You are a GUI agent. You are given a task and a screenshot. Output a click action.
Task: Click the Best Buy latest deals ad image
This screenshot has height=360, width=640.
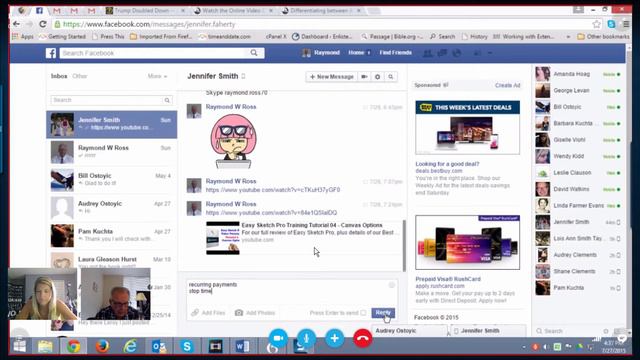(467, 128)
